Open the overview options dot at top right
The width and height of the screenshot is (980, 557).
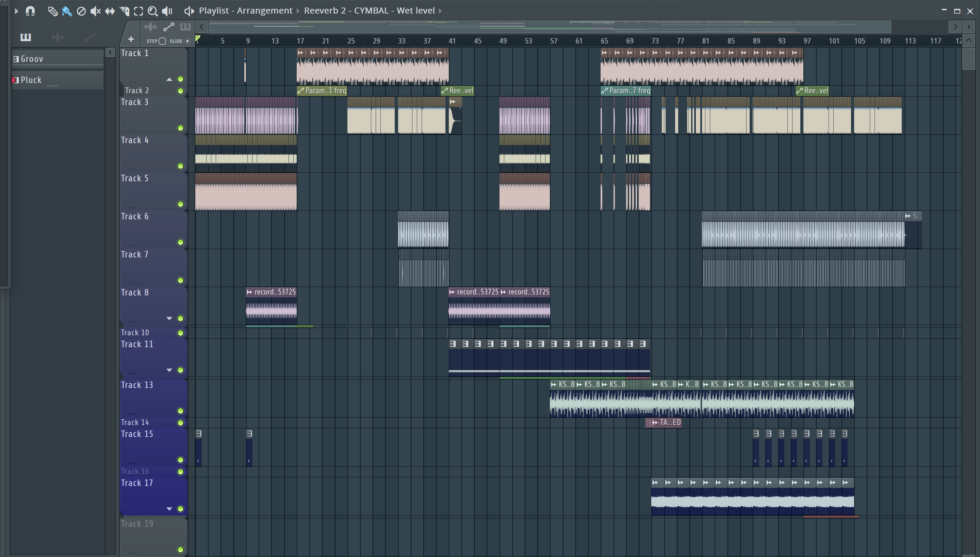click(968, 27)
